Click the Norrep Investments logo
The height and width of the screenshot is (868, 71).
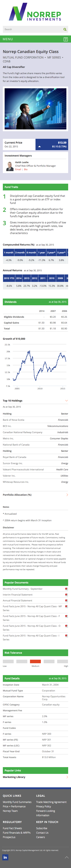click(x=35, y=12)
